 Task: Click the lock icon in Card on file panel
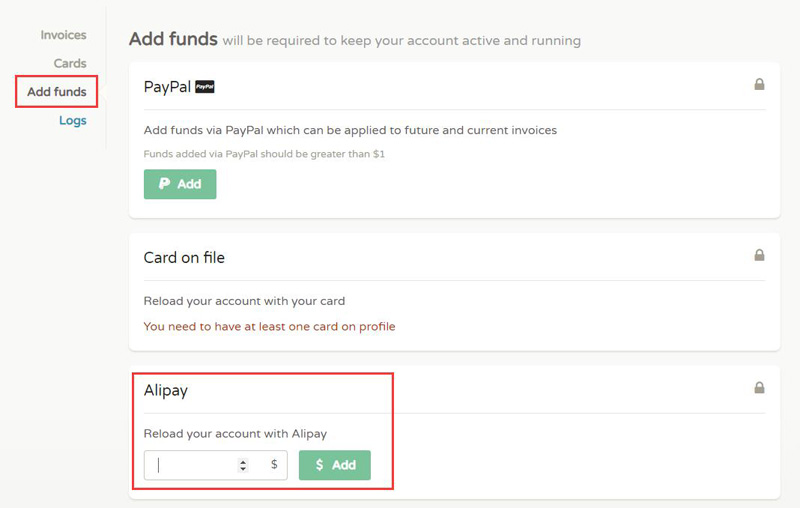[759, 256]
